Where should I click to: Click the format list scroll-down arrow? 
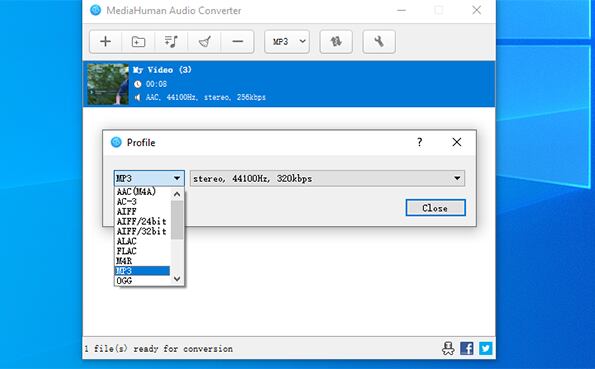point(177,279)
